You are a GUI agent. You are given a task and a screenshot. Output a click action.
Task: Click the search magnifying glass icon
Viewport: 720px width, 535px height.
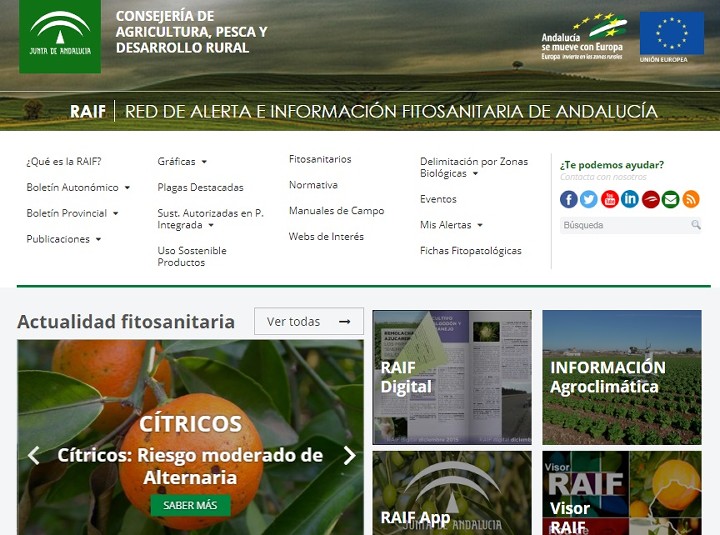(x=695, y=226)
